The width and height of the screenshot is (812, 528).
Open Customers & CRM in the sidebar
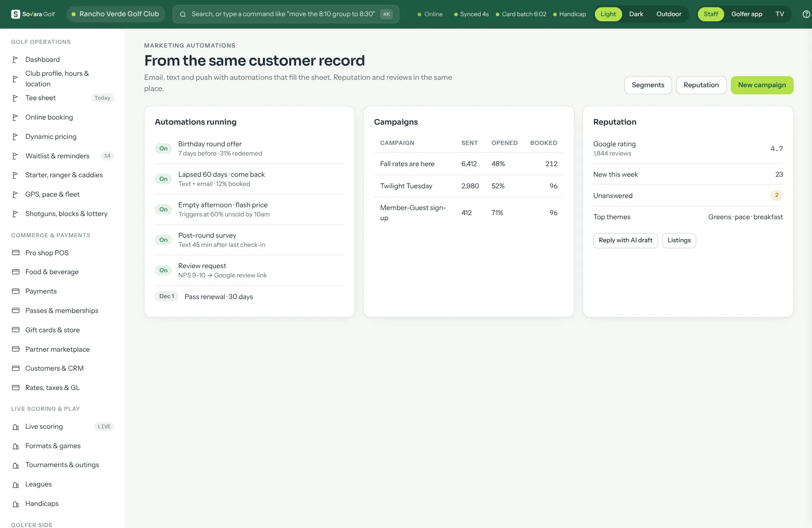point(63,368)
